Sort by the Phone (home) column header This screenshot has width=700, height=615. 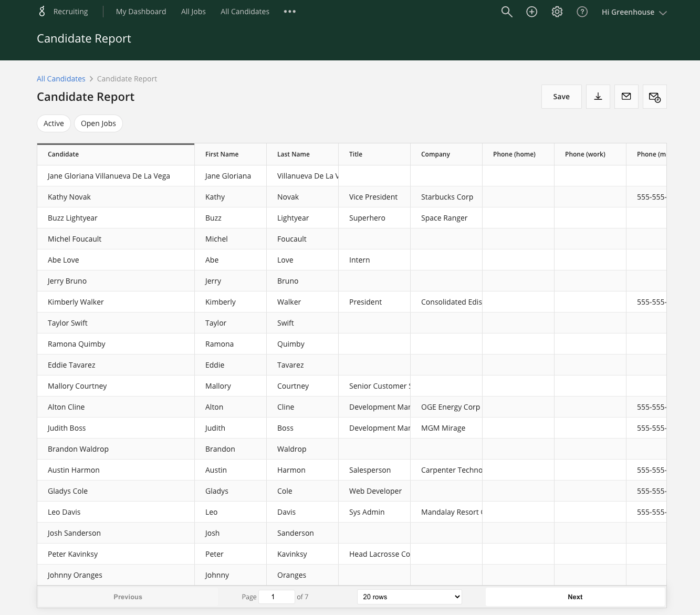click(x=518, y=154)
